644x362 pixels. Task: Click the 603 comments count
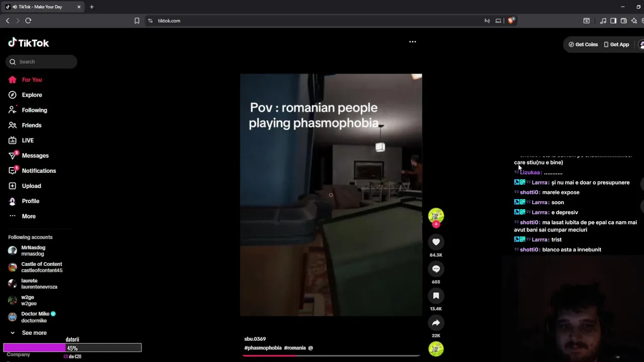tap(436, 282)
